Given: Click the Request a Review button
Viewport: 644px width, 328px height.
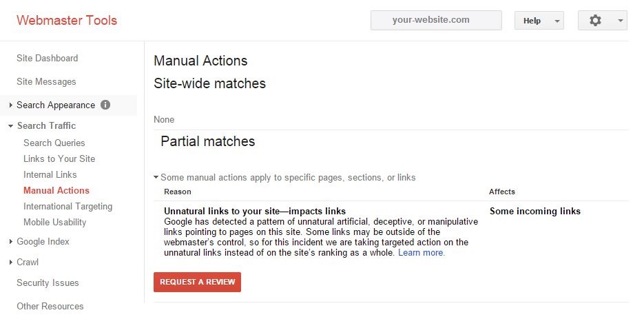Looking at the screenshot, I should [x=197, y=282].
